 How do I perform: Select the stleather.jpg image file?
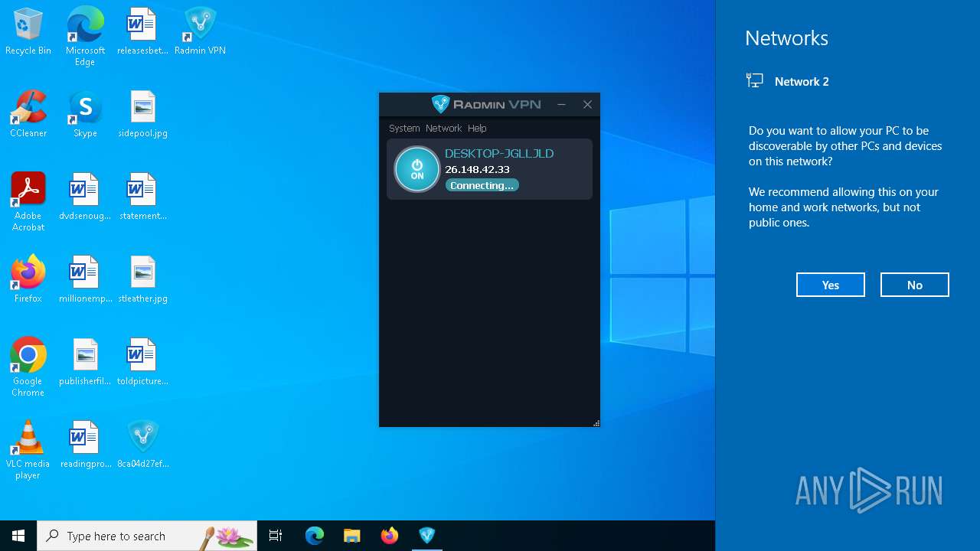[142, 280]
